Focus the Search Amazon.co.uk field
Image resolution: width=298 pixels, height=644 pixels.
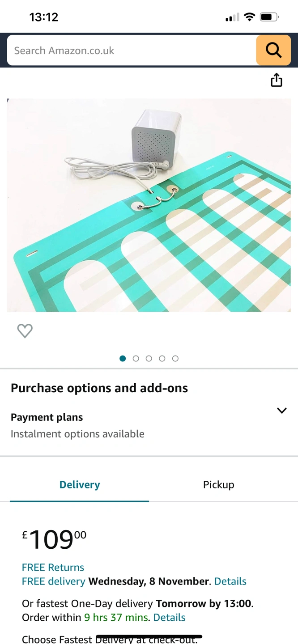132,50
